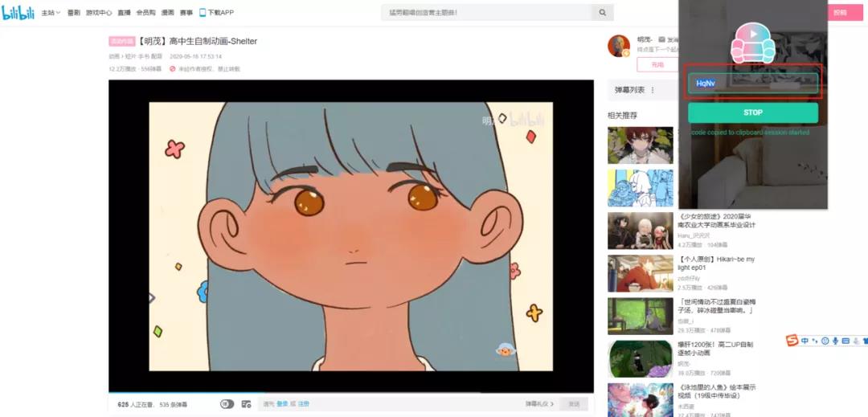Click the video player frame
This screenshot has height=417, width=868.
click(x=351, y=236)
